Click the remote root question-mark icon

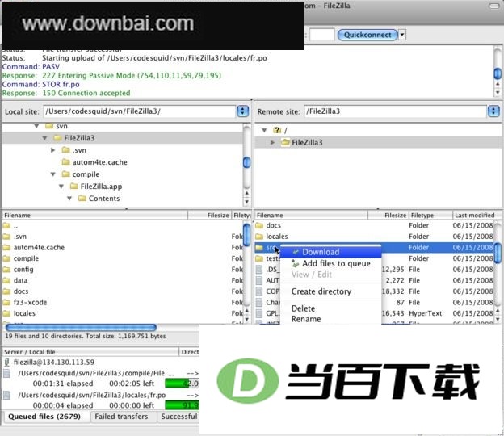(277, 130)
